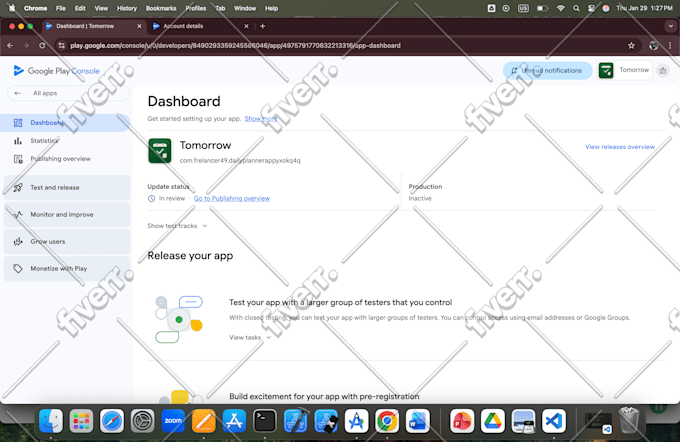This screenshot has height=442, width=680.
Task: Expand the Grow users section
Action: 67,241
